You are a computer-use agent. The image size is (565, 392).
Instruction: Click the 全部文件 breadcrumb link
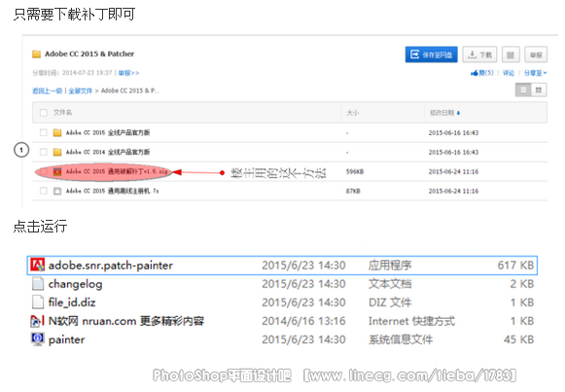[x=81, y=90]
